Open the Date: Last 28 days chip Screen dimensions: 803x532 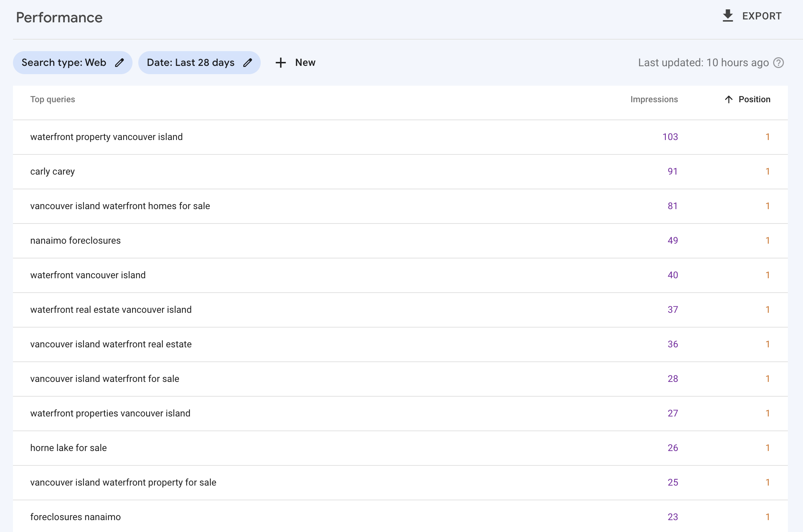(x=190, y=63)
